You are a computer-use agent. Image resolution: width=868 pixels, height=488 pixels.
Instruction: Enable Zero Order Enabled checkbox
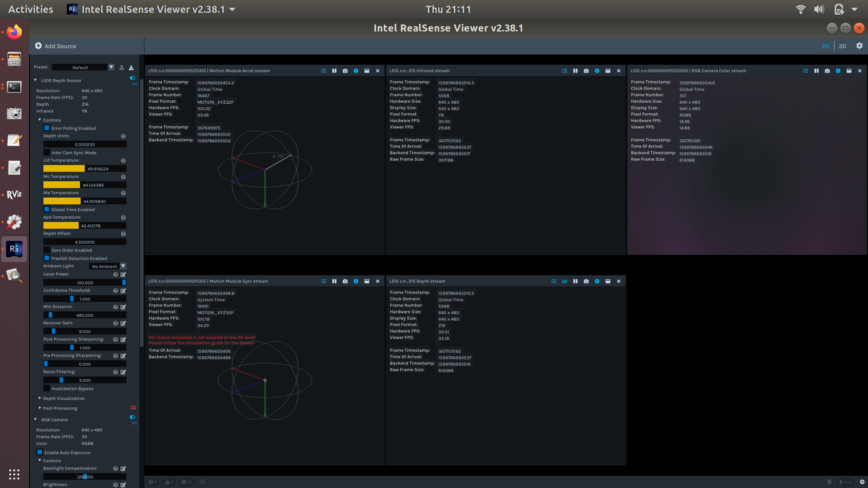47,250
